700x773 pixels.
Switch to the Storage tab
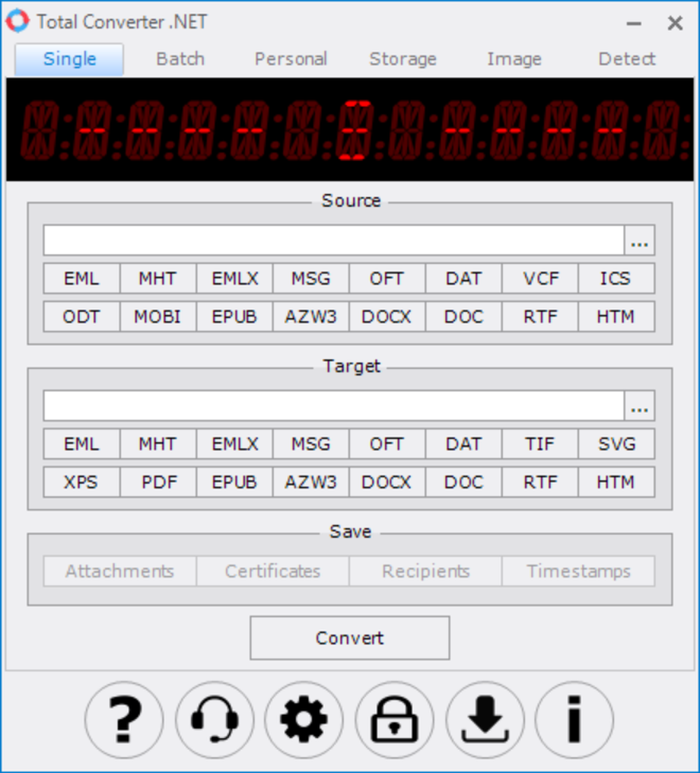(402, 59)
